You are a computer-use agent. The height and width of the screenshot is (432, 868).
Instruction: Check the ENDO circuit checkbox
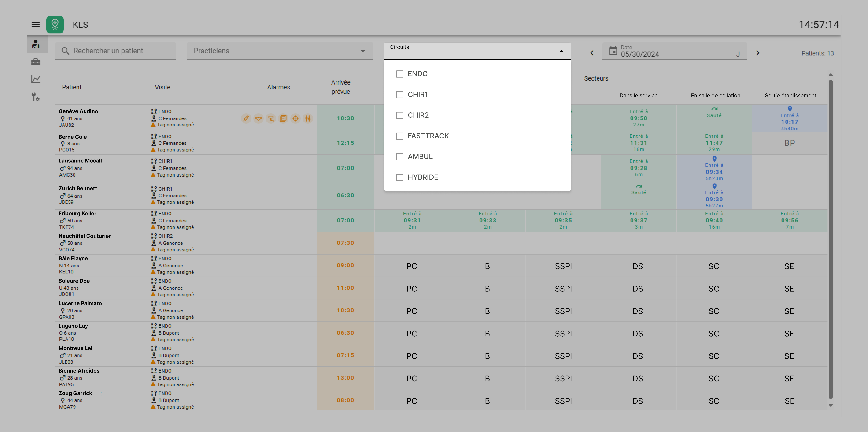click(400, 74)
